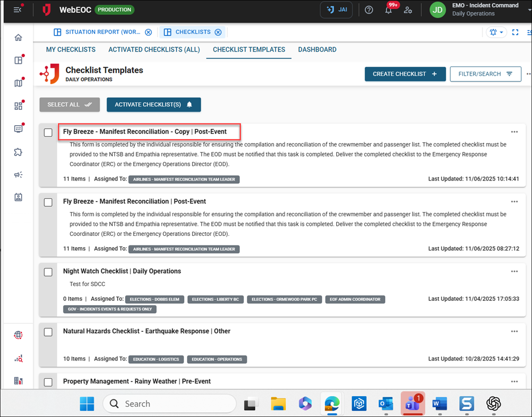Click the CREATE CHECKLIST button

pyautogui.click(x=405, y=74)
